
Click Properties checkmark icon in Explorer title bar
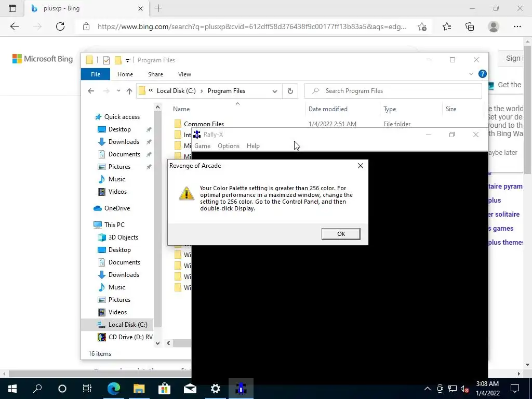(106, 60)
